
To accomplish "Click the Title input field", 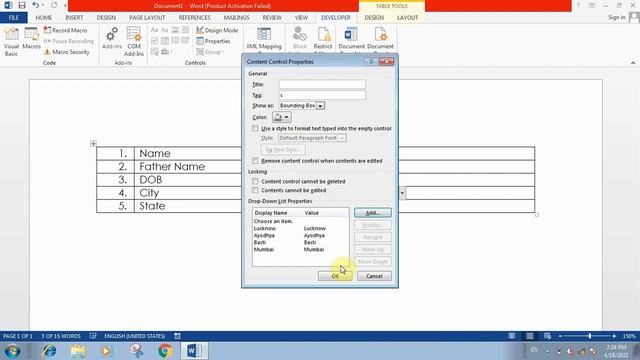I will [322, 84].
